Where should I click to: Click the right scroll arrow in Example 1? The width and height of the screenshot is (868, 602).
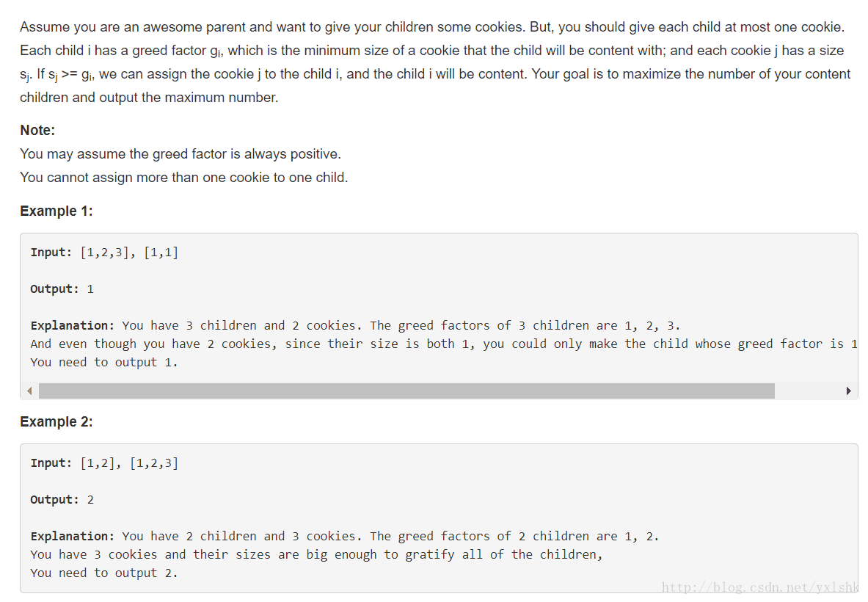[x=848, y=391]
